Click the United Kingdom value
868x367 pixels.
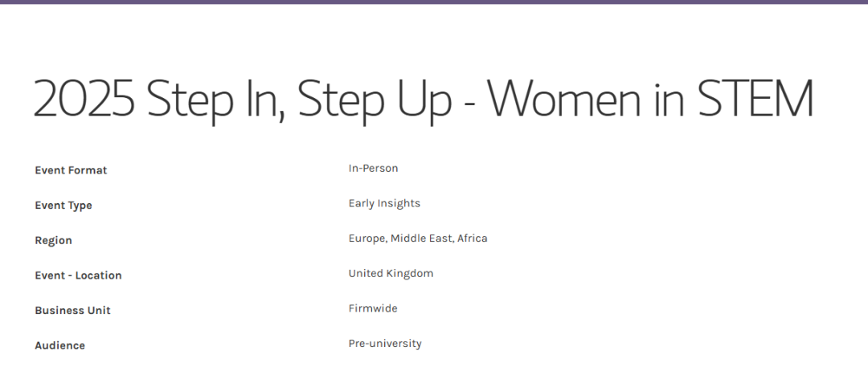(x=391, y=274)
